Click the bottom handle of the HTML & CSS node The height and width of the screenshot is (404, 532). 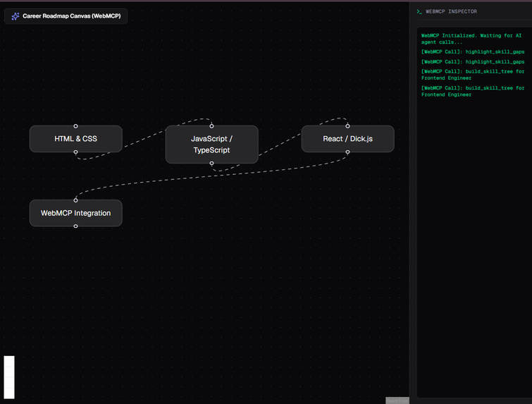75,152
